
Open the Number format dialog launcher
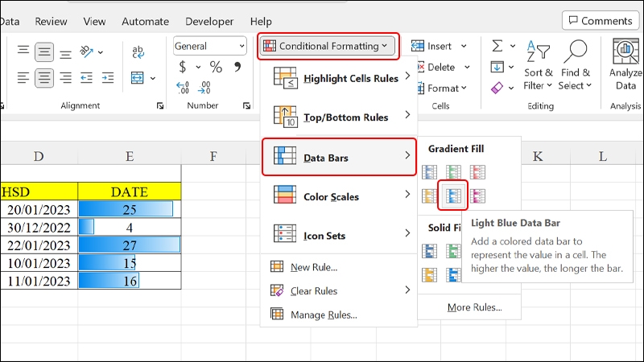pos(246,106)
